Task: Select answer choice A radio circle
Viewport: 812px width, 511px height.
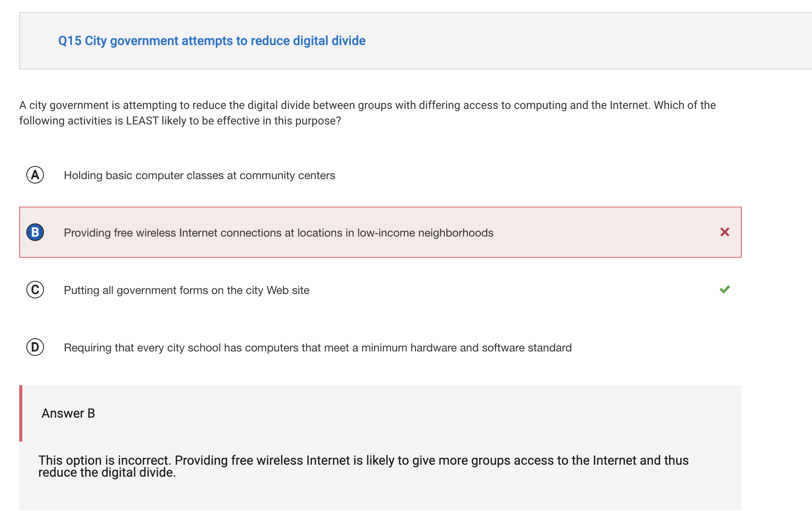Action: [x=35, y=175]
